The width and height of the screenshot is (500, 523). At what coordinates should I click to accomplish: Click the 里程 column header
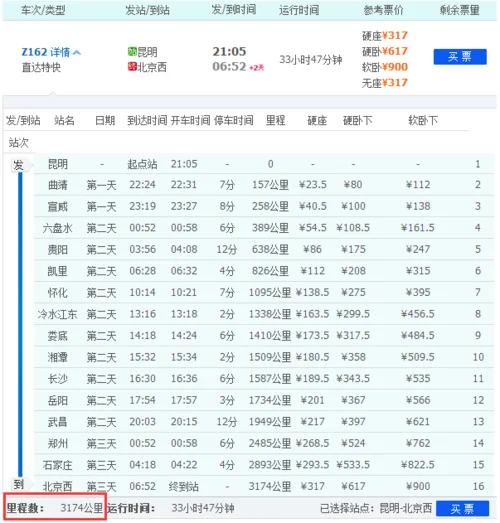pos(275,120)
